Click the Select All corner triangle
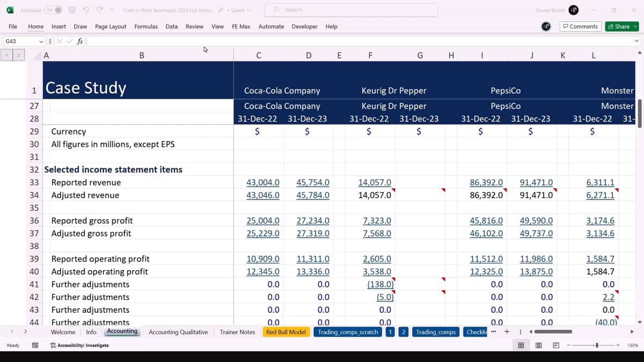The height and width of the screenshot is (362, 644). [37, 55]
